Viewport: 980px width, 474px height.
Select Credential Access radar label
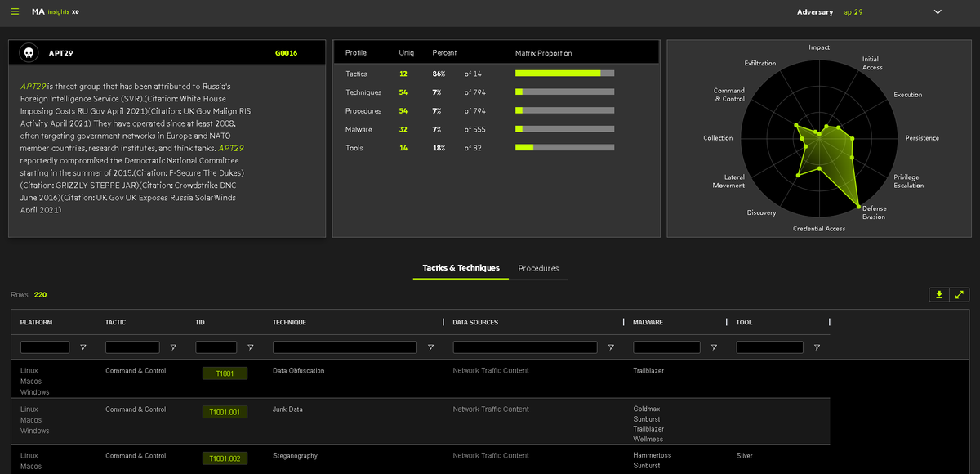click(x=819, y=229)
